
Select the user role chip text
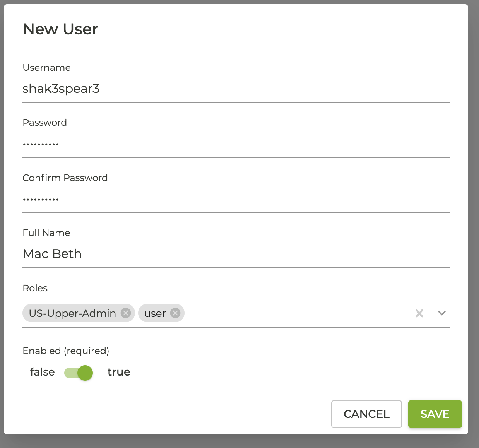pos(155,313)
